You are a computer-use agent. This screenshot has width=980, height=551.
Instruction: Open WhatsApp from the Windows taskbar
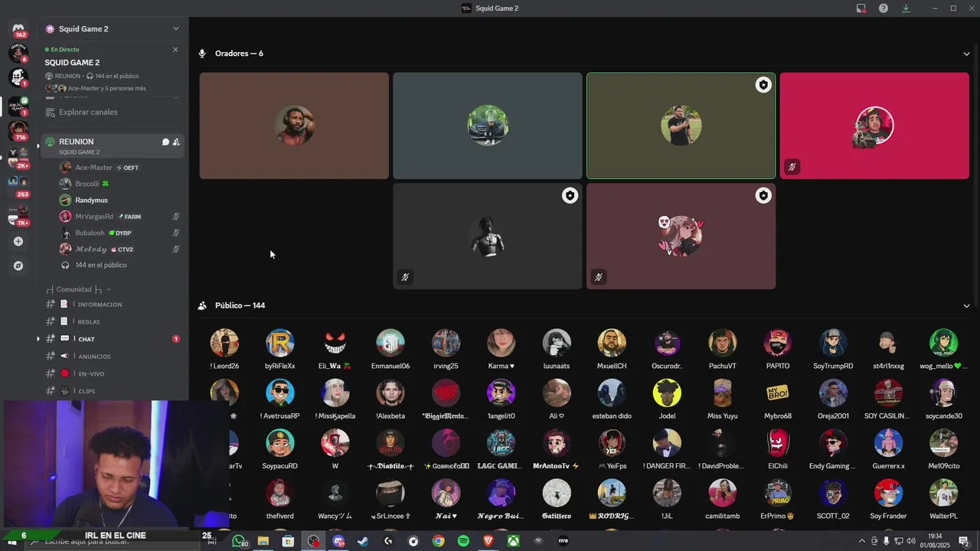click(x=239, y=541)
